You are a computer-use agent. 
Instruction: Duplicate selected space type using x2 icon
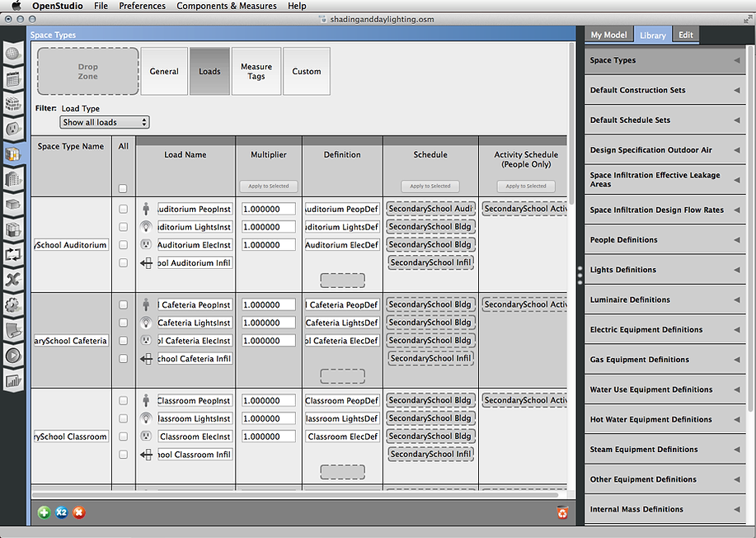coord(61,512)
